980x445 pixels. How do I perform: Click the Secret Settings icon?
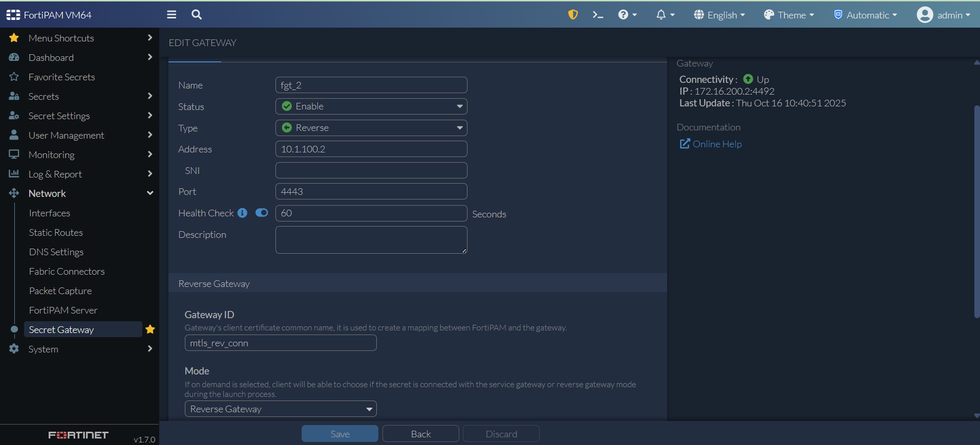(x=14, y=116)
